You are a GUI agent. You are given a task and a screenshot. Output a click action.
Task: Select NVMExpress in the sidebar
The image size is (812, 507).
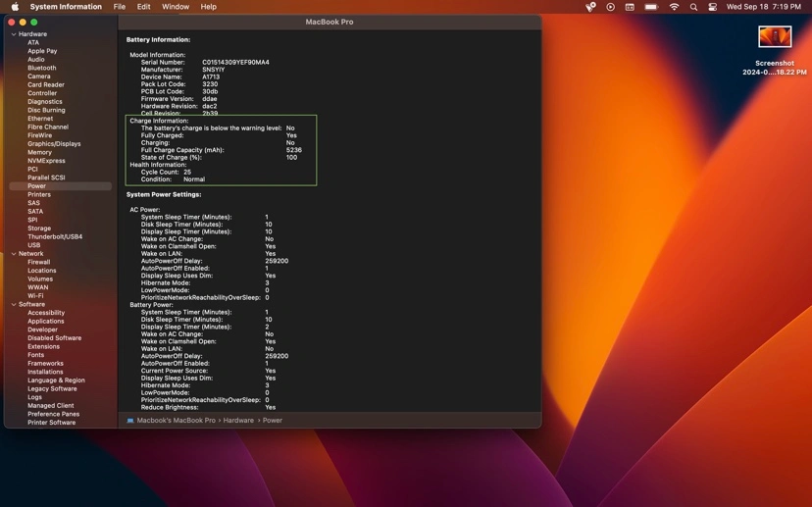tap(46, 161)
